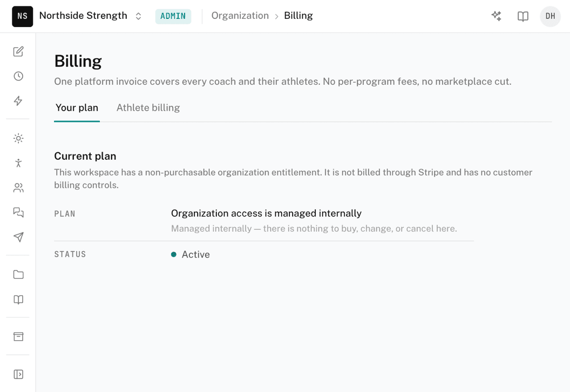570x392 pixels.
Task: Click the 'One platform invoice covers' description
Action: click(282, 82)
